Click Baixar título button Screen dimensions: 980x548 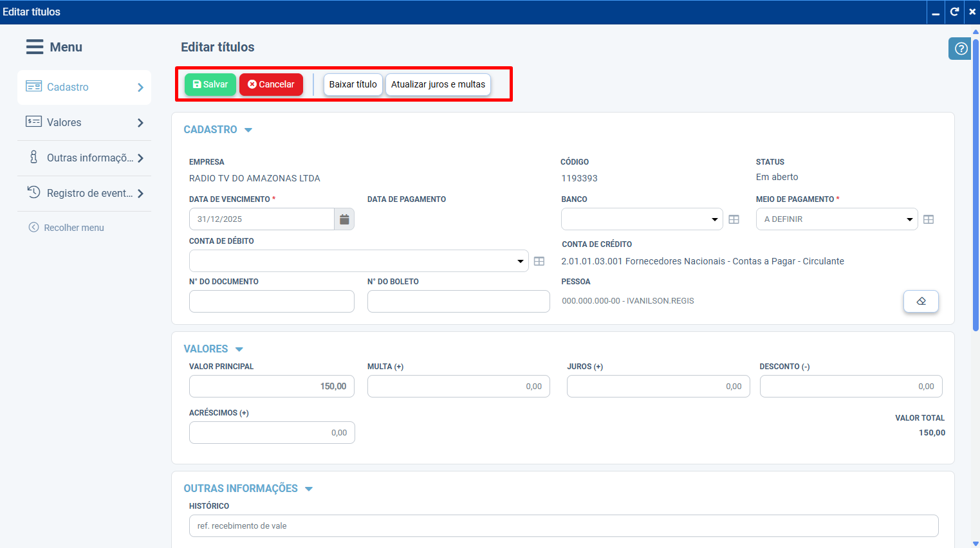pyautogui.click(x=353, y=84)
